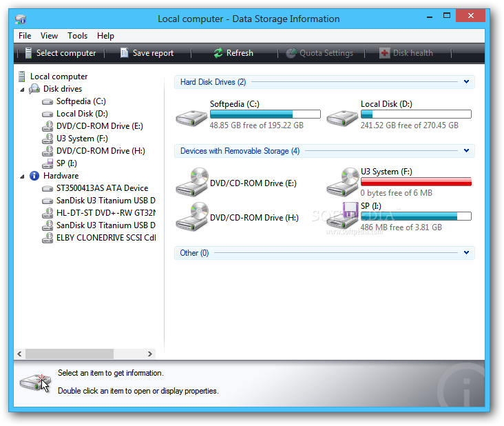Screen dimensions: 504x426
Task: Click "0 bytes free of 6 MB" text
Action: point(397,193)
